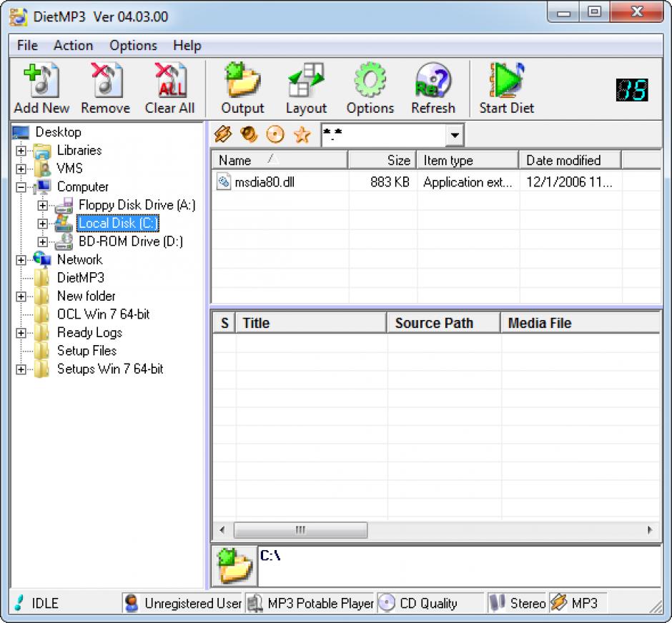Open the Action menu
The image size is (672, 623).
74,45
